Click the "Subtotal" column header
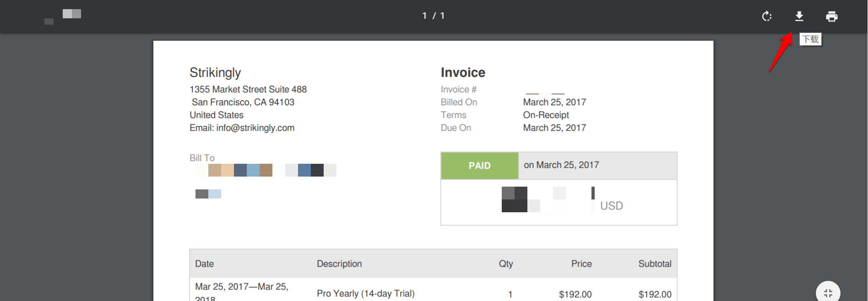This screenshot has height=301, width=868. coord(655,263)
